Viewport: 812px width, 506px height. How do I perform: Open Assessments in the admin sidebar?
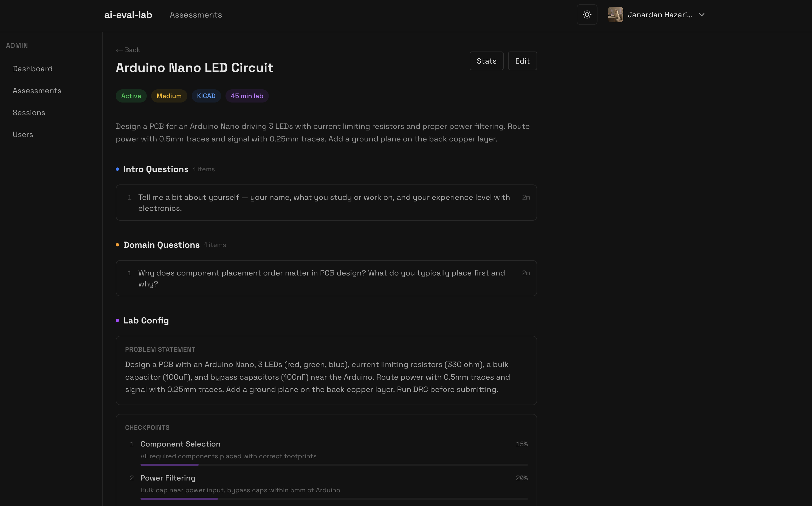coord(37,91)
